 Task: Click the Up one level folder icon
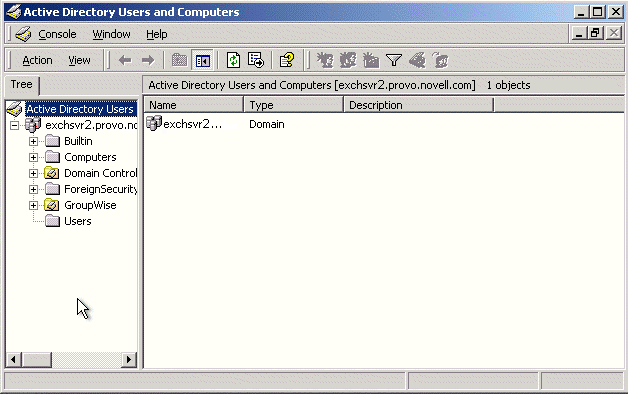(x=179, y=60)
